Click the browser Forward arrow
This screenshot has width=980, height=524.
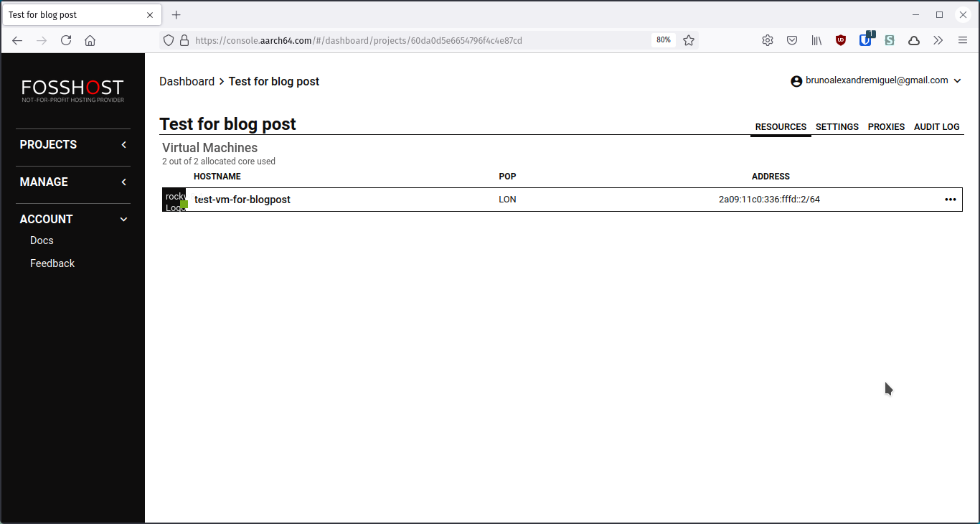click(42, 40)
